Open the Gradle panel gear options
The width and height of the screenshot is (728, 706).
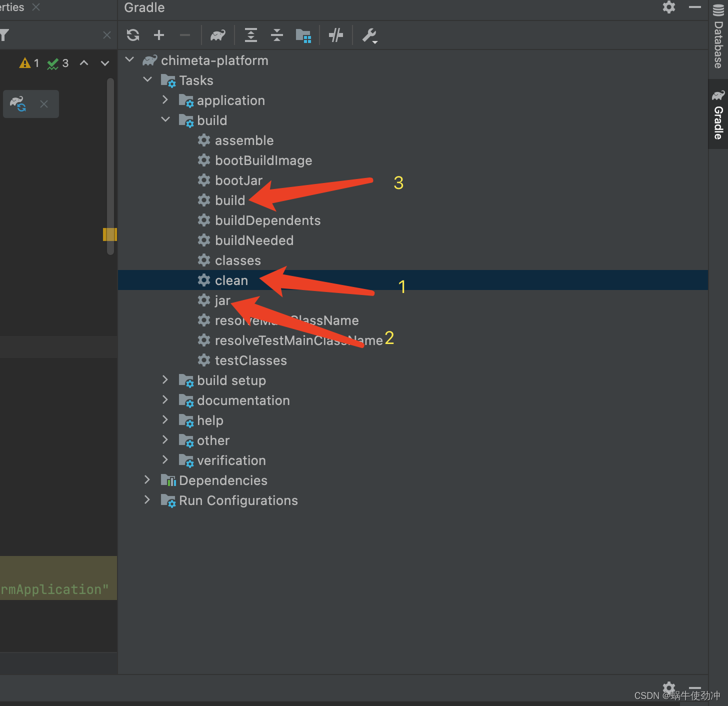(x=668, y=7)
